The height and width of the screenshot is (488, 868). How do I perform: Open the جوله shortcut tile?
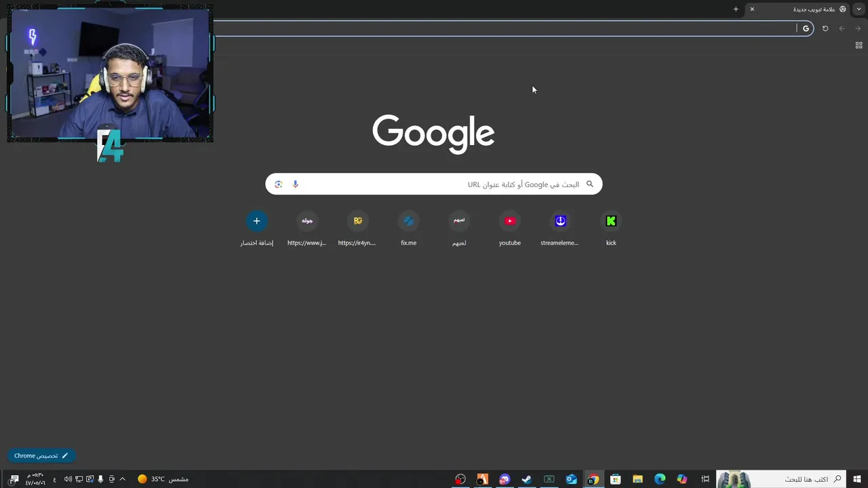point(307,228)
